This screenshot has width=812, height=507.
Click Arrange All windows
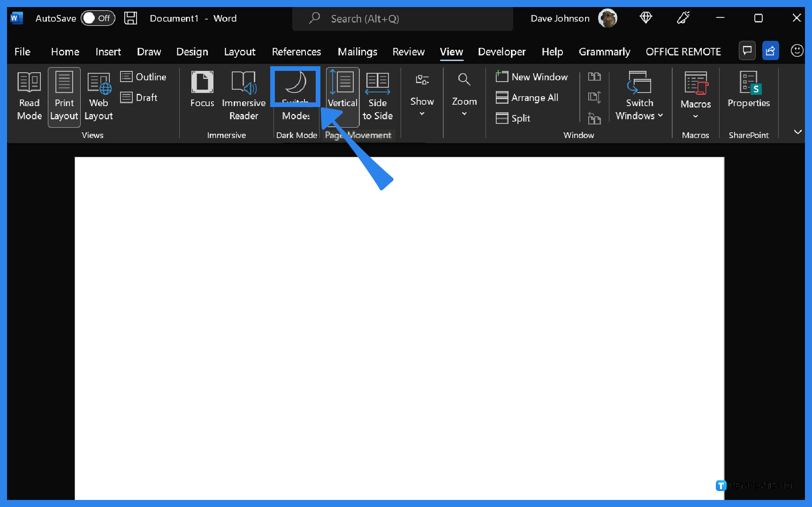pos(527,97)
